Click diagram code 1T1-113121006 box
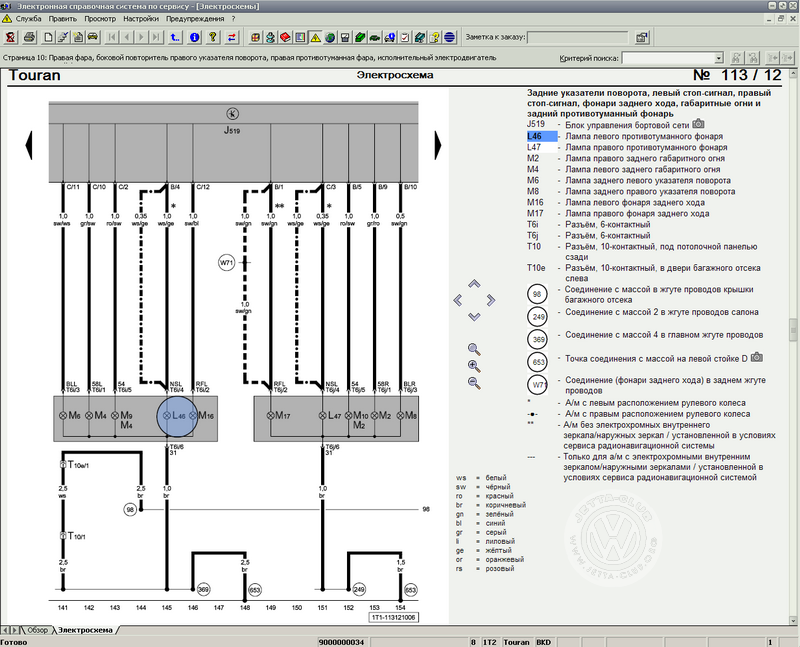800x647 pixels. [x=393, y=617]
